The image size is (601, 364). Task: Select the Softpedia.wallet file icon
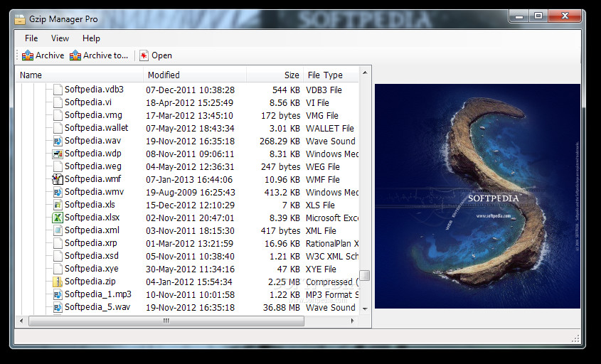(x=58, y=128)
